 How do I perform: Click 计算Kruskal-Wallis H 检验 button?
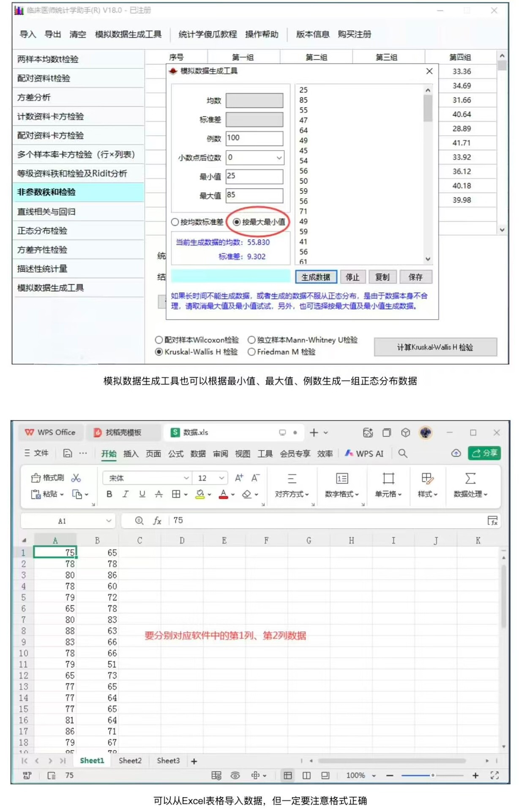point(435,347)
